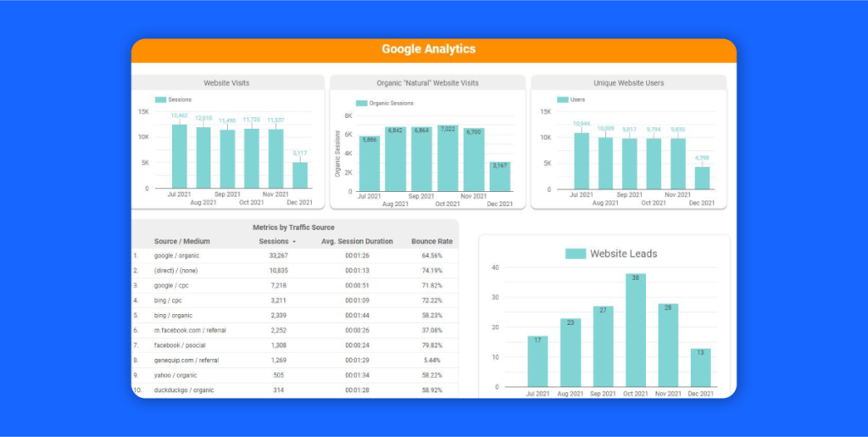The width and height of the screenshot is (868, 437).
Task: Click the Website Visits chart title
Action: click(x=226, y=83)
